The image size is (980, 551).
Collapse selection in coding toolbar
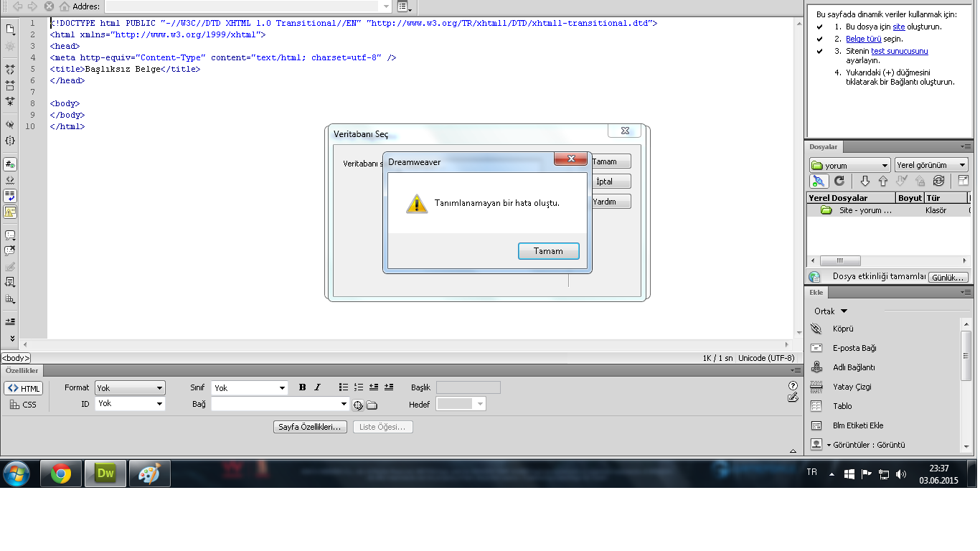point(10,85)
